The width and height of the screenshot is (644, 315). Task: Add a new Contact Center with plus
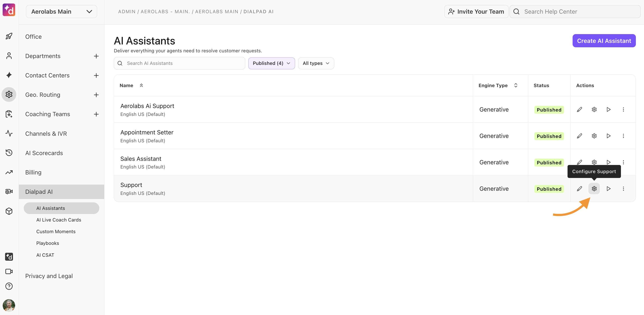tap(96, 75)
